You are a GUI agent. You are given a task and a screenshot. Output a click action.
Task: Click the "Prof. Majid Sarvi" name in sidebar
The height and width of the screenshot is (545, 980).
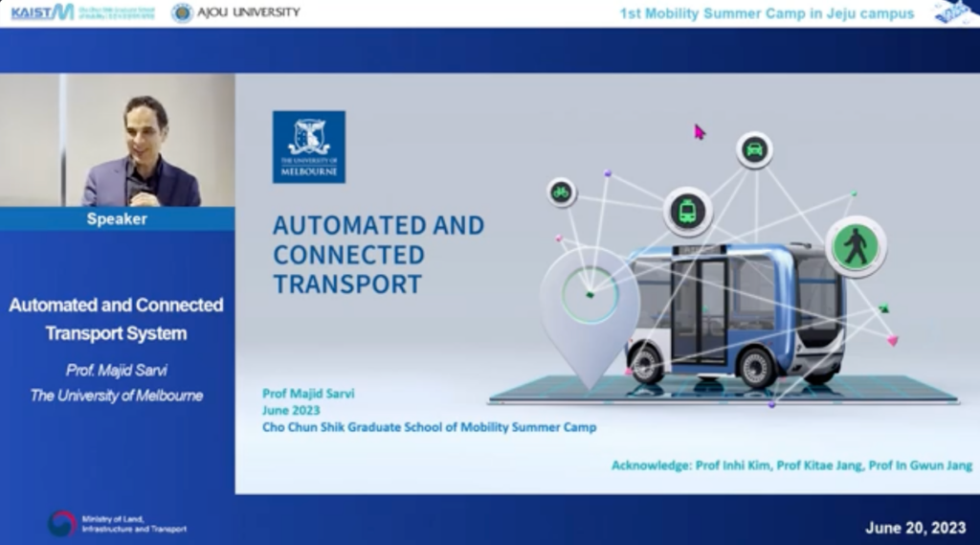click(117, 370)
